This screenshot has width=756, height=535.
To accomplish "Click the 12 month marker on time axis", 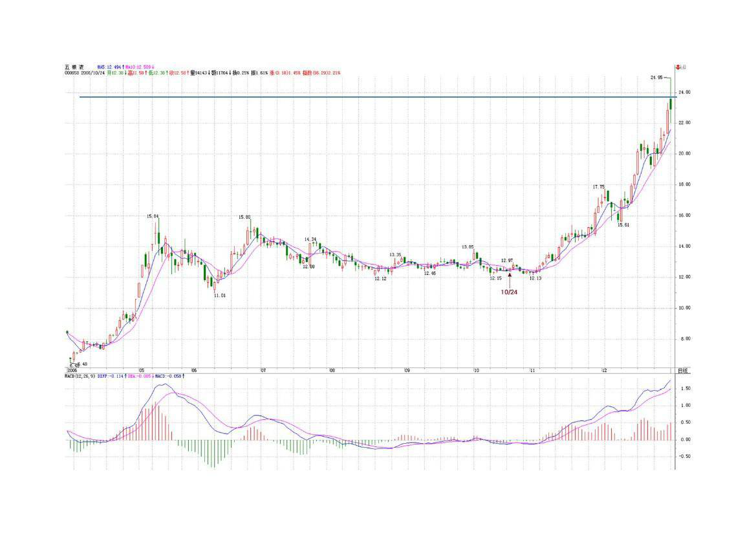I will (x=604, y=371).
